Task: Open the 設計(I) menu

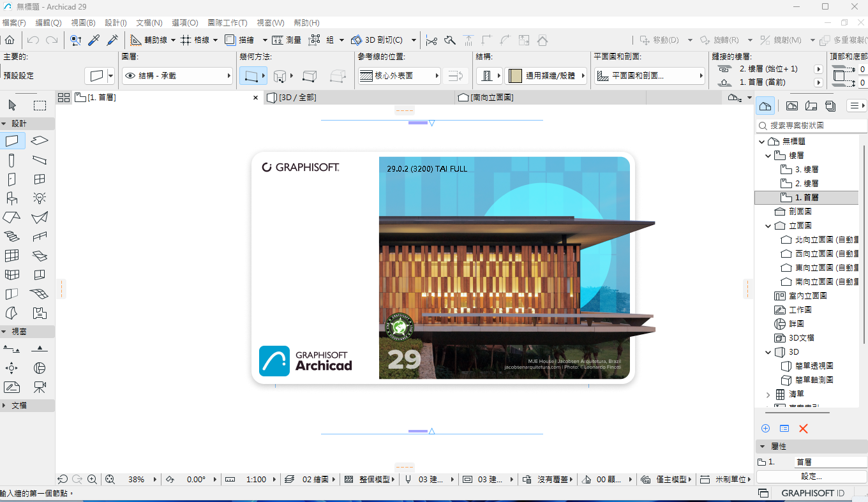Action: coord(116,23)
